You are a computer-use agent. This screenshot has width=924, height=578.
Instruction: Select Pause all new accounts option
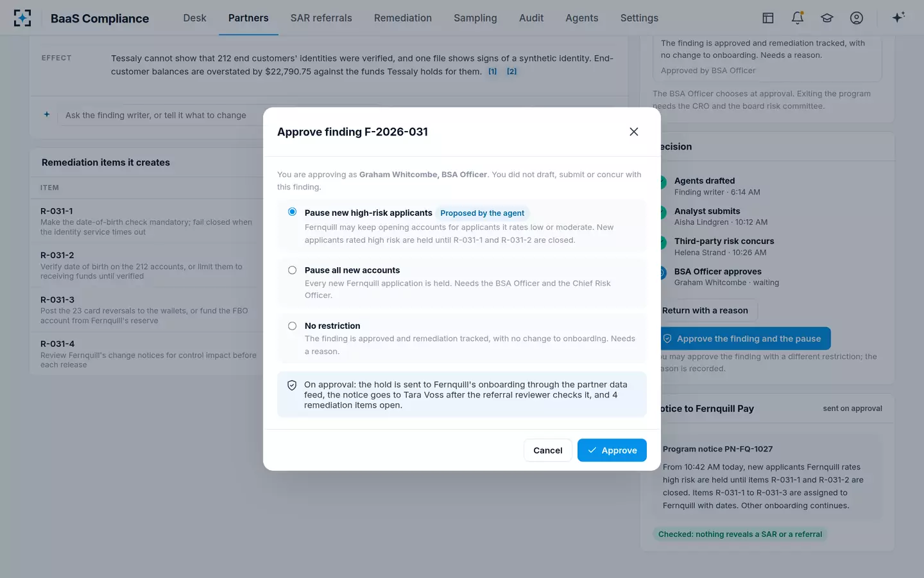pyautogui.click(x=292, y=270)
